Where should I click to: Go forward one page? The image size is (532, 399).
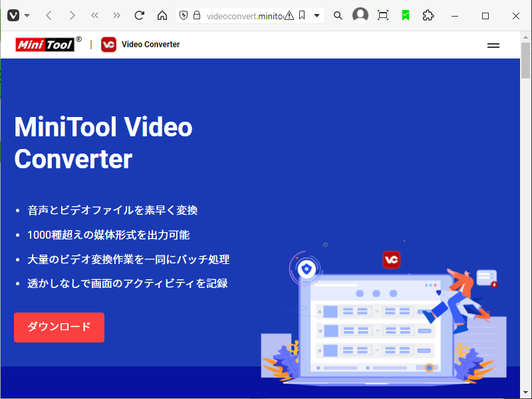(x=72, y=15)
